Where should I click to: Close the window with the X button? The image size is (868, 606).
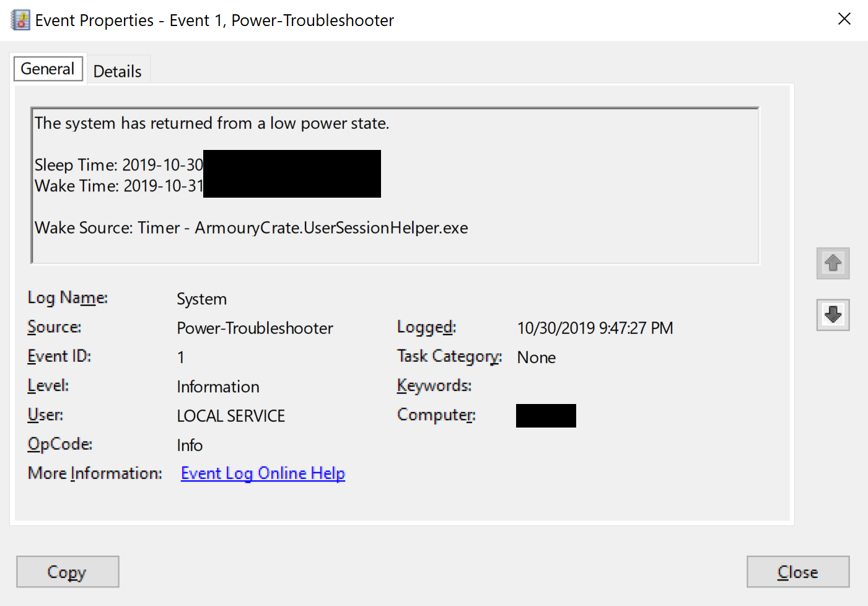click(844, 19)
